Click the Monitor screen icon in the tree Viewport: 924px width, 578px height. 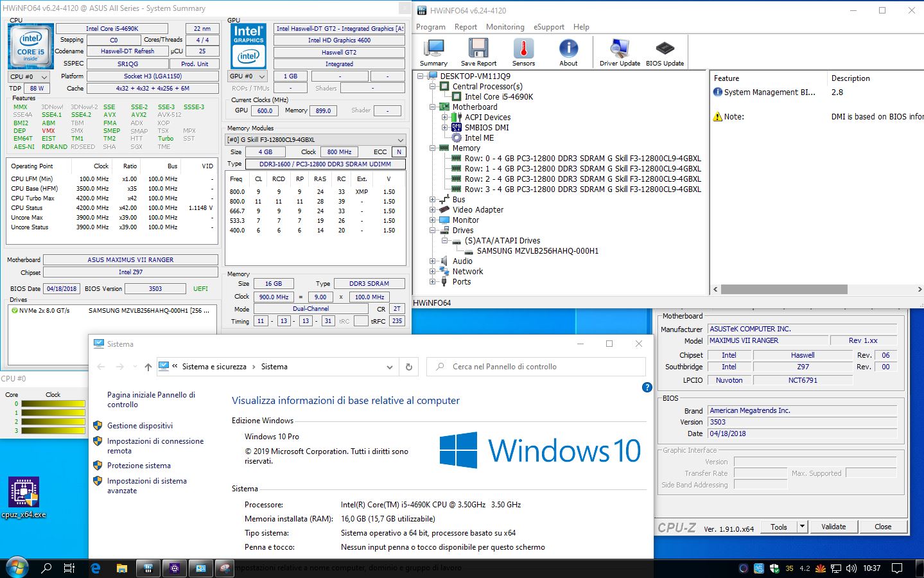coord(444,220)
